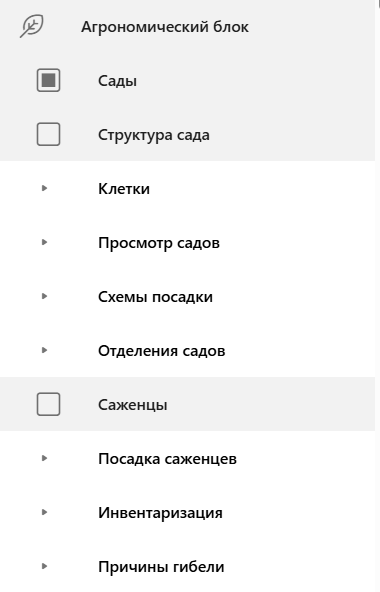Expand the Клетки arrow
Viewport: 380px width, 592px height.
click(44, 188)
